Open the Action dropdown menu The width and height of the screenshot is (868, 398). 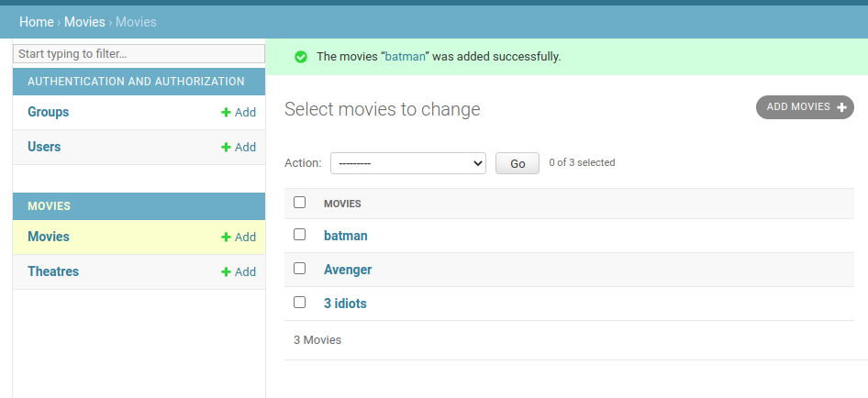[x=407, y=163]
